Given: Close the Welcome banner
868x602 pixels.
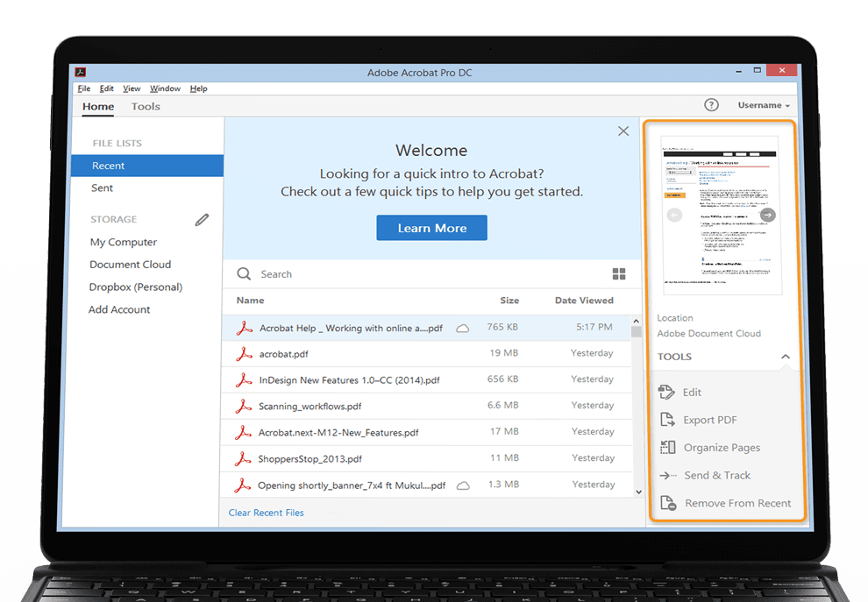Looking at the screenshot, I should point(623,131).
